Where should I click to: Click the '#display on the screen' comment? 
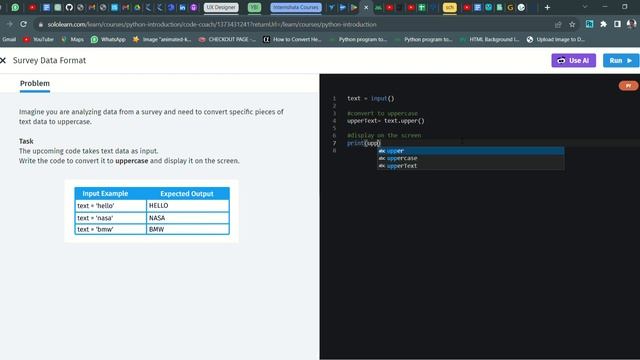tap(384, 136)
